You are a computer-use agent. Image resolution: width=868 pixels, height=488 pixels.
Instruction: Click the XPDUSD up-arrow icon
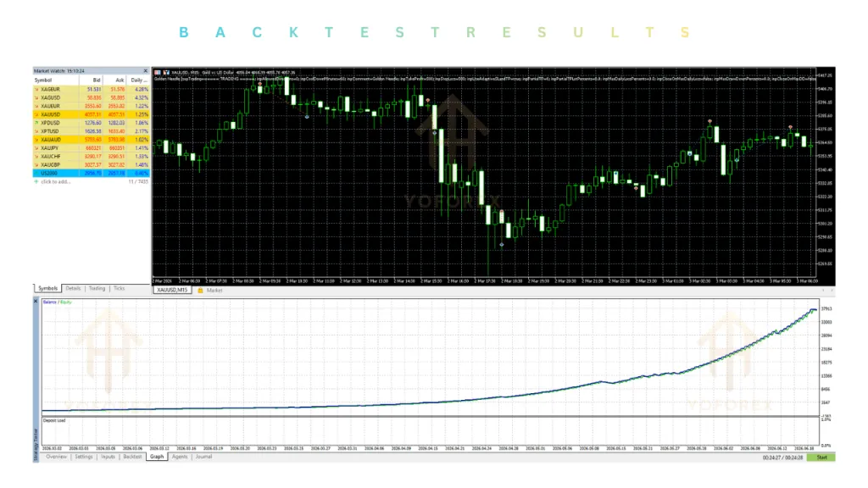point(36,123)
